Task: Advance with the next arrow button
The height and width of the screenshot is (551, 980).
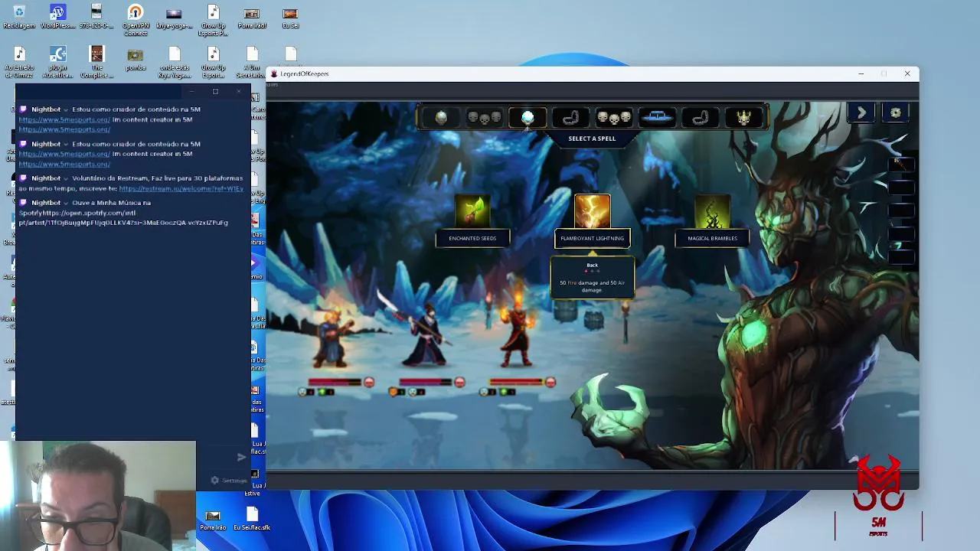Action: 861,112
